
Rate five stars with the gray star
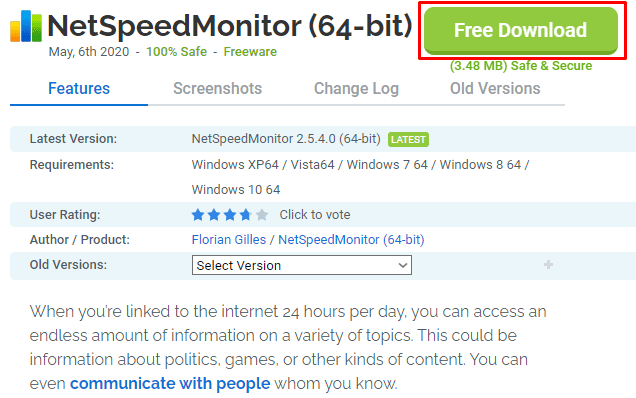point(262,215)
